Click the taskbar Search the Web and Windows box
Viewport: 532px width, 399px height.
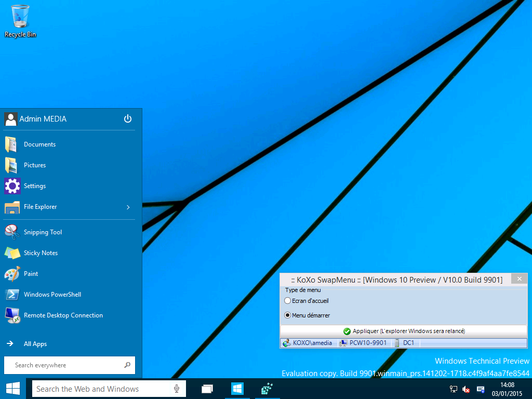tap(109, 389)
